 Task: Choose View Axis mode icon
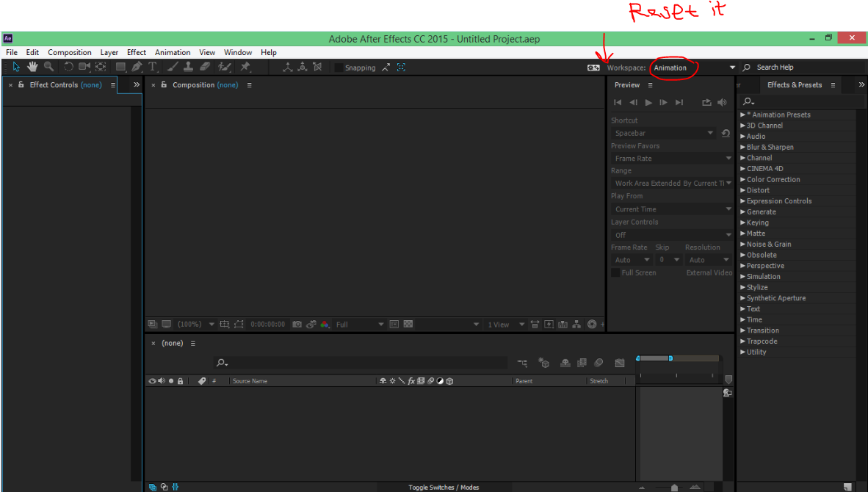coord(317,67)
